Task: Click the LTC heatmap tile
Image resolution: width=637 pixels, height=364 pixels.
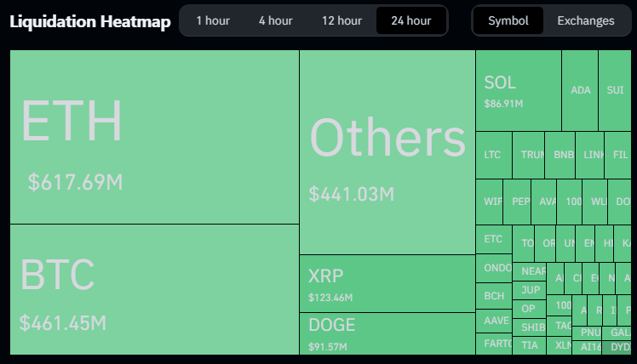Action: tap(493, 155)
